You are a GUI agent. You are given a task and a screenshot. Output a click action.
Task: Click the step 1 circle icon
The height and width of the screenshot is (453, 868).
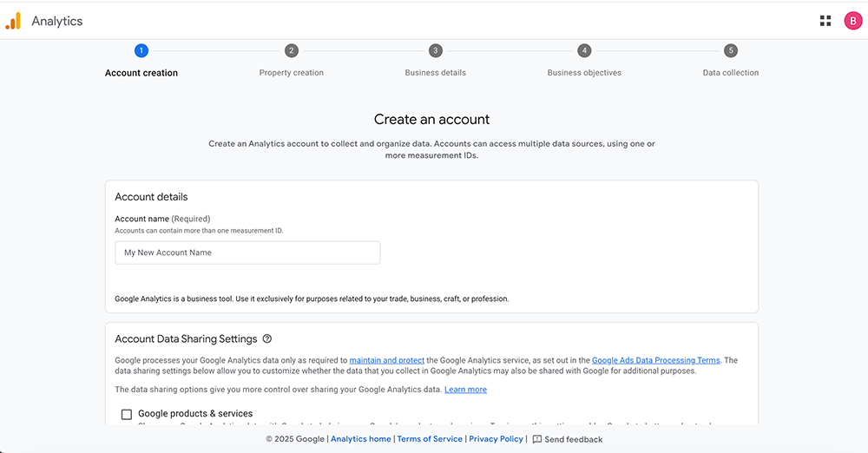141,50
